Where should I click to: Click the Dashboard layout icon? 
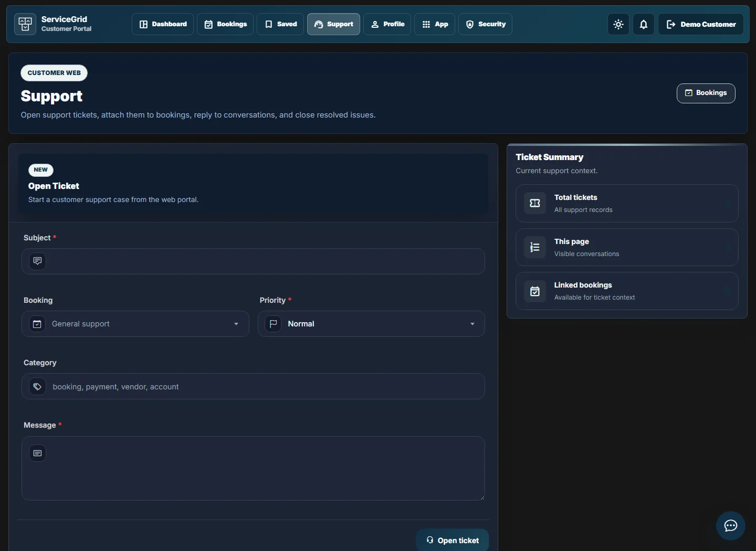(143, 24)
